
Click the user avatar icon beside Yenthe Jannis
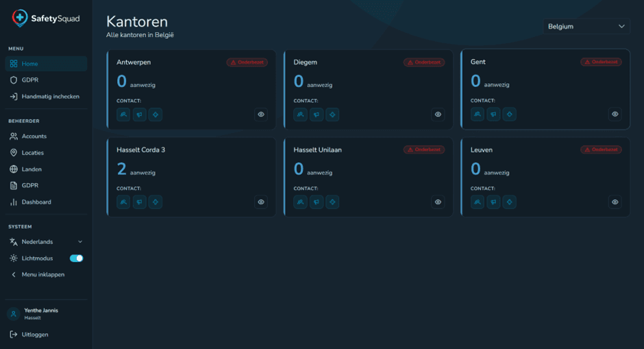[x=14, y=314]
